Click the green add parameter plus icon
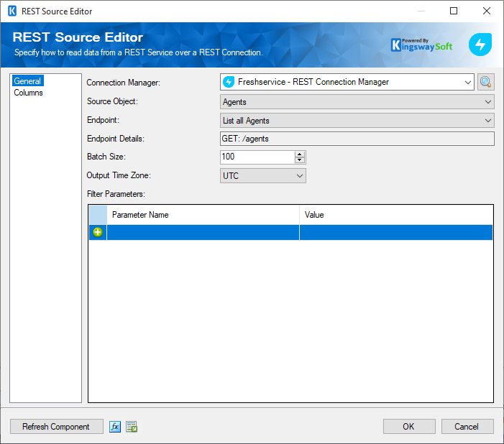Viewport: 504px width, 444px height. tap(98, 232)
